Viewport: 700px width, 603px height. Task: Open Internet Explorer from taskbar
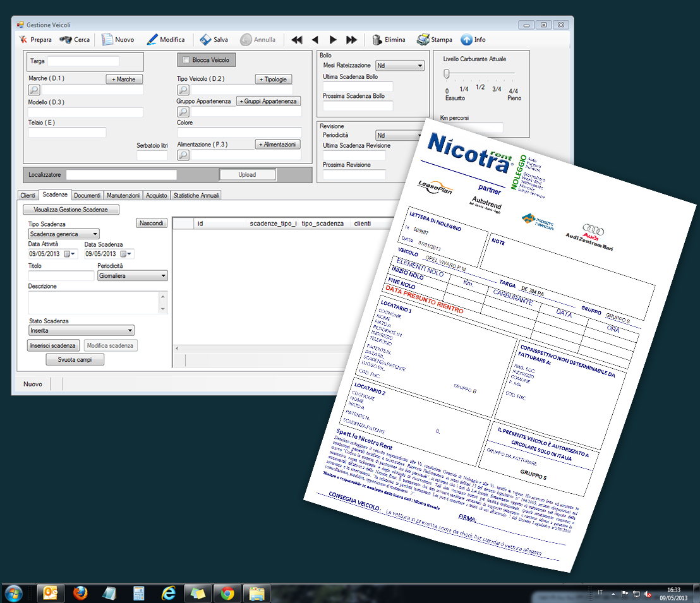pos(168,593)
